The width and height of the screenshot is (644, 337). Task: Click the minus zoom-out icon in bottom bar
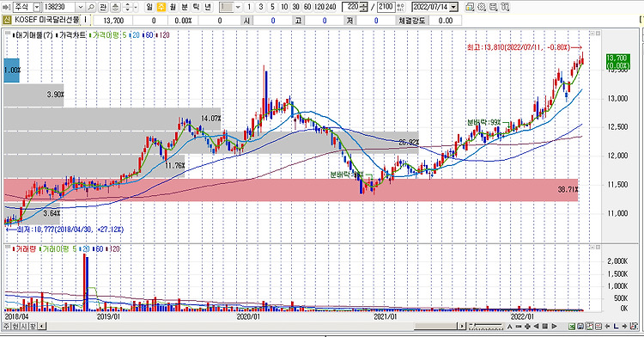[519, 327]
